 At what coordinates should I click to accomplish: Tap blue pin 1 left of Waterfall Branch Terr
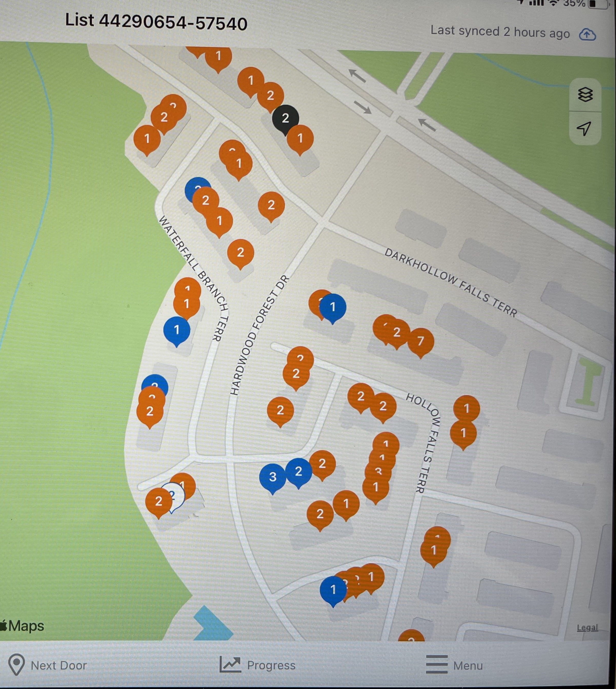pyautogui.click(x=176, y=331)
